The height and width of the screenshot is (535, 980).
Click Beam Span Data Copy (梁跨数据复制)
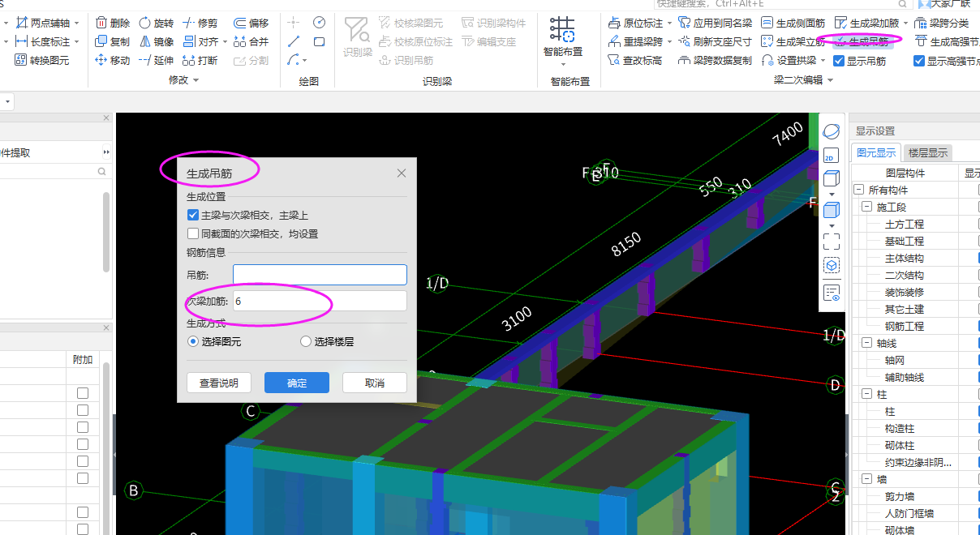[x=715, y=60]
